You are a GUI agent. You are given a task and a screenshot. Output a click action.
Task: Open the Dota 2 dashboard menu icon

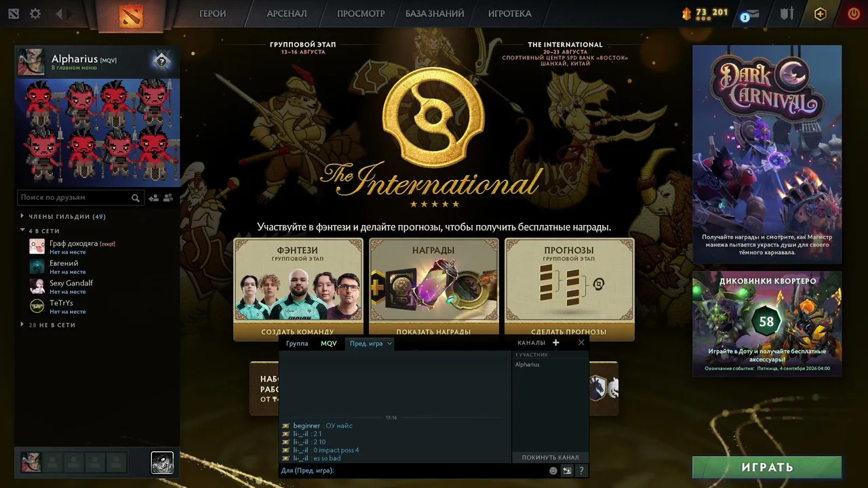coord(14,14)
